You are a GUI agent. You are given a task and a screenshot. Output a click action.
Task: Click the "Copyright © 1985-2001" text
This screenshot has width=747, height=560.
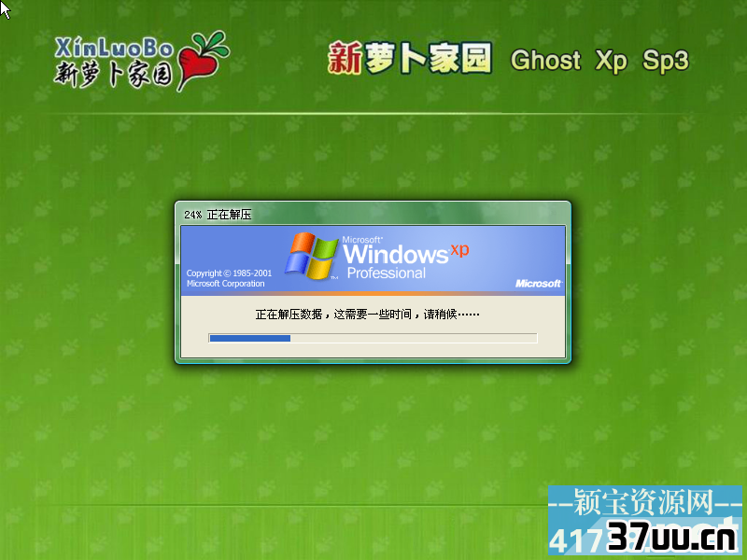click(229, 273)
